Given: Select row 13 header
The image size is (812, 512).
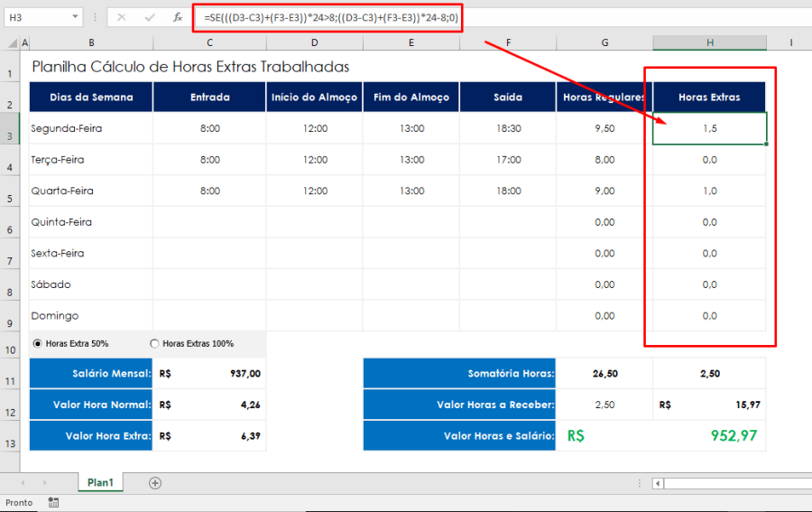Looking at the screenshot, I should pyautogui.click(x=10, y=436).
